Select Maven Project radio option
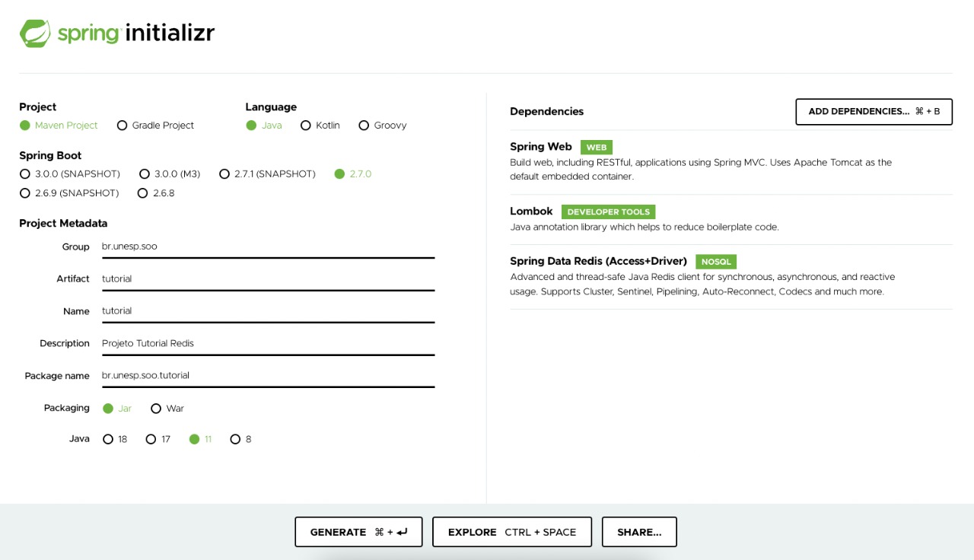The height and width of the screenshot is (560, 974). click(59, 126)
